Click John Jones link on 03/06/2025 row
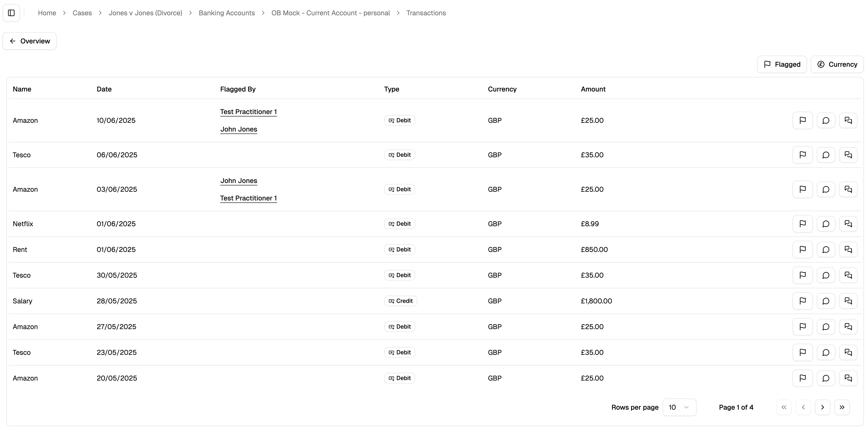 [x=239, y=180]
